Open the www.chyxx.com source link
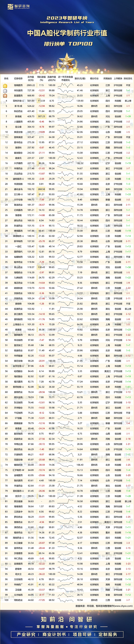 click(x=123, y=606)
